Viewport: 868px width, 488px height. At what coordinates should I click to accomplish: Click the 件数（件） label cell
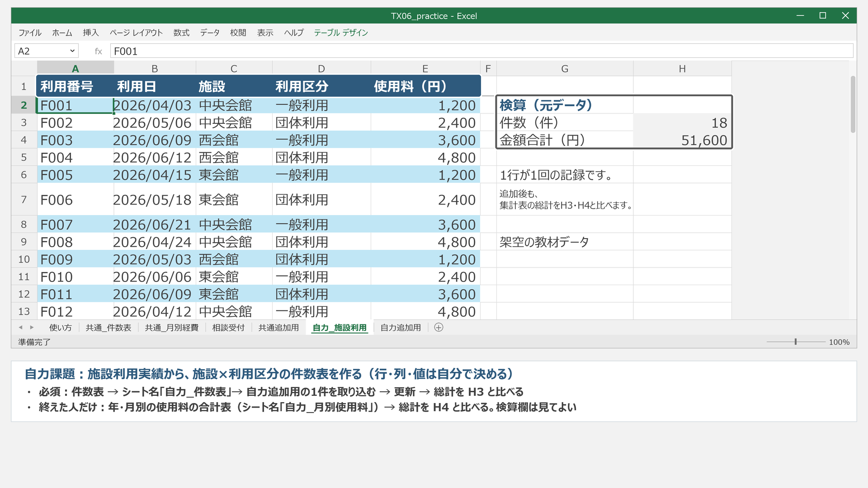tap(565, 122)
